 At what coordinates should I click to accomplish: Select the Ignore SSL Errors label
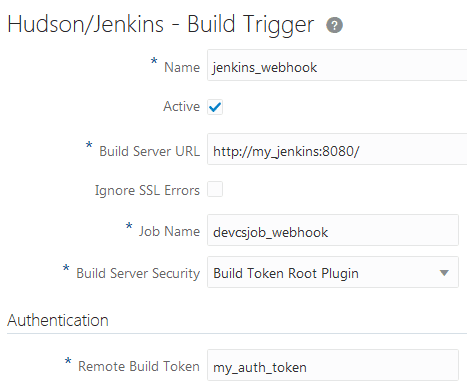point(147,190)
